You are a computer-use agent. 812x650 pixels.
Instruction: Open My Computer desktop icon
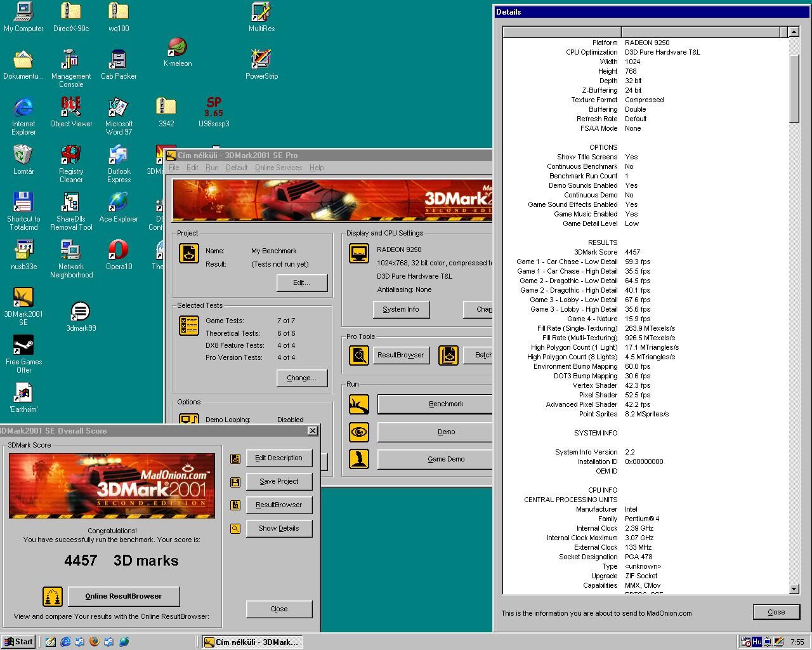[x=23, y=17]
